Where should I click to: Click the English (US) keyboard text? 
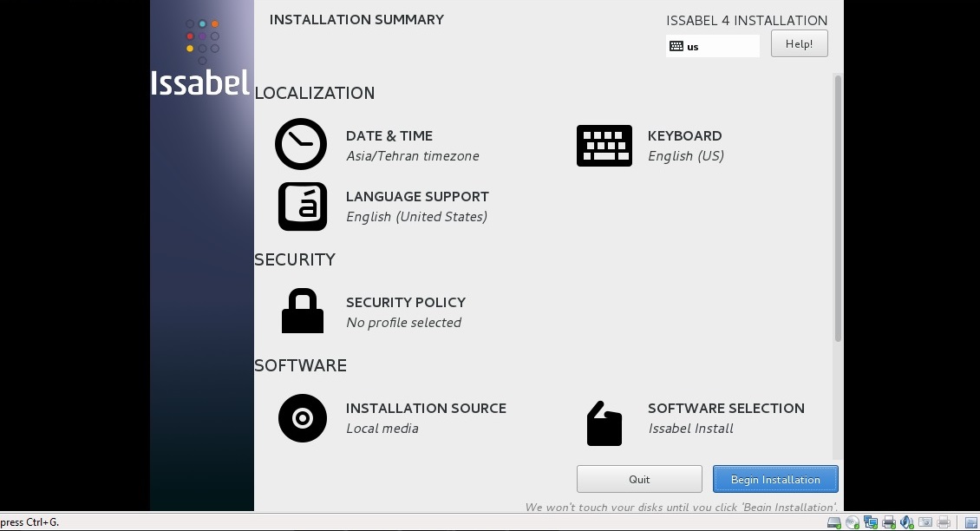tap(686, 155)
